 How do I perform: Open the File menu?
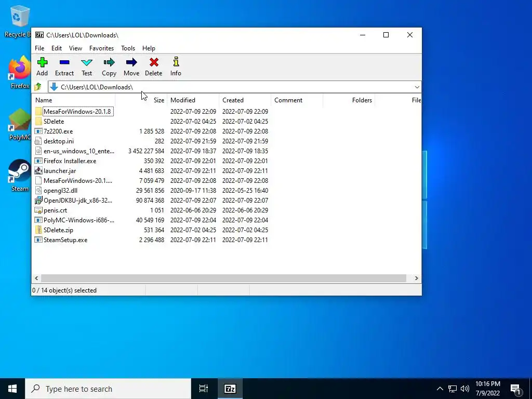(x=39, y=48)
